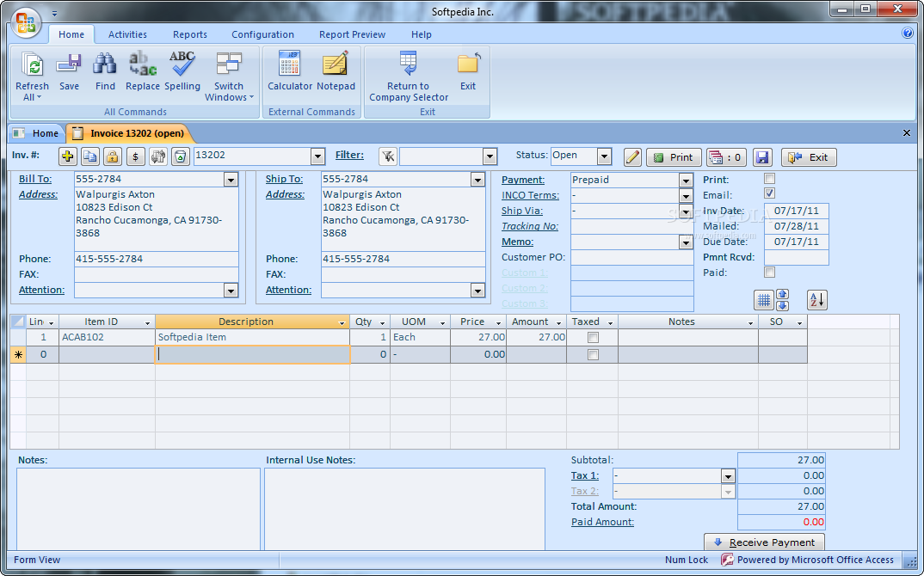Click the blue up arrow move-line icon

pos(783,295)
